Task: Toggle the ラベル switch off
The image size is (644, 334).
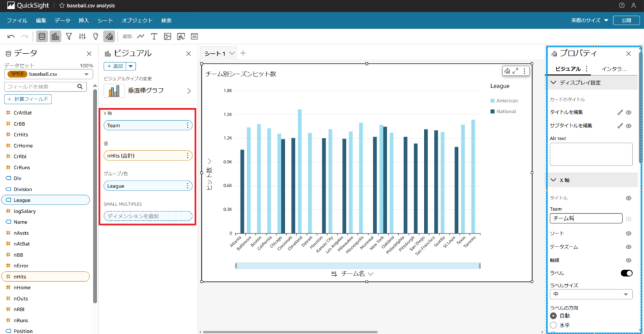Action: [x=626, y=273]
